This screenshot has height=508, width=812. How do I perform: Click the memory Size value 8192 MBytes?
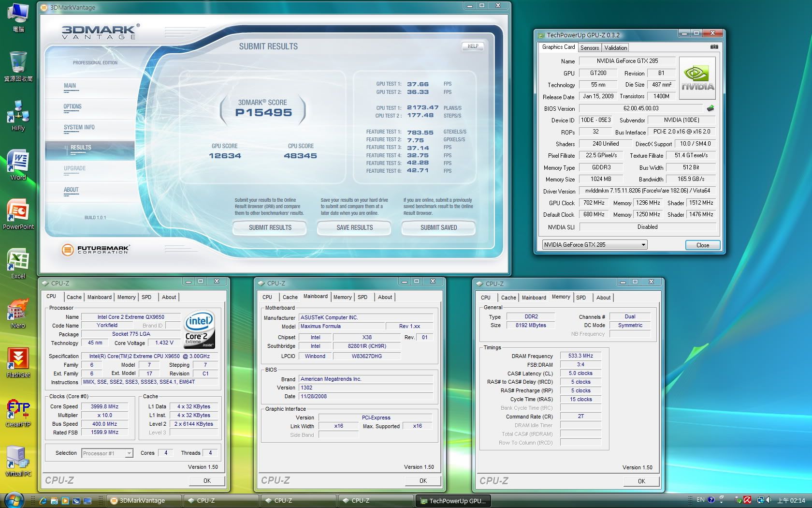pos(531,325)
